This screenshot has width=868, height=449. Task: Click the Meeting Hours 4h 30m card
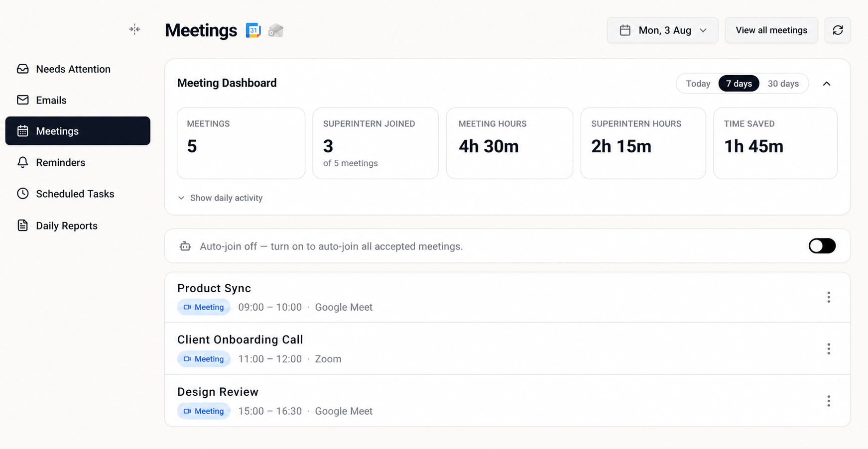coord(509,143)
